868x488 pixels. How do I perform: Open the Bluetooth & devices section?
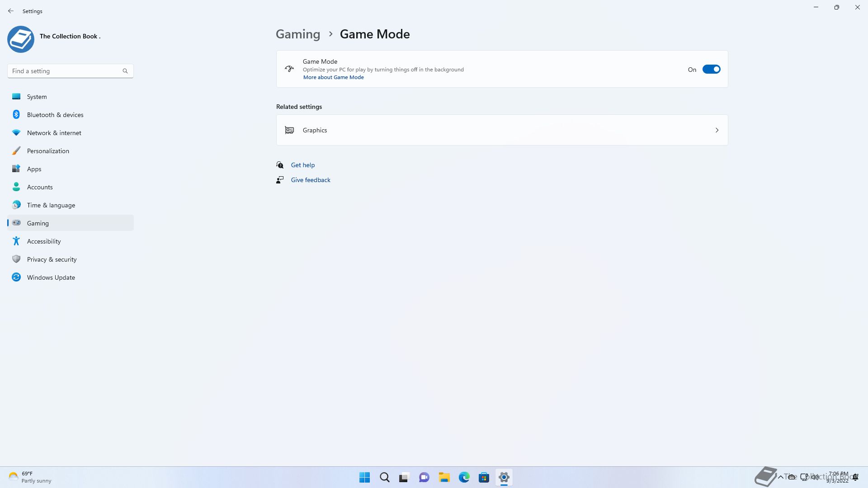coord(55,115)
